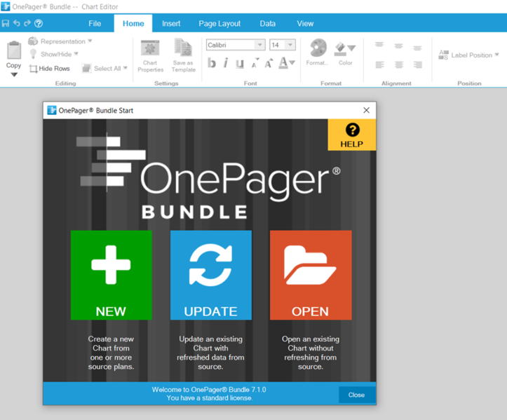Select top-right alignment icon
The width and height of the screenshot is (507, 420).
click(x=417, y=48)
